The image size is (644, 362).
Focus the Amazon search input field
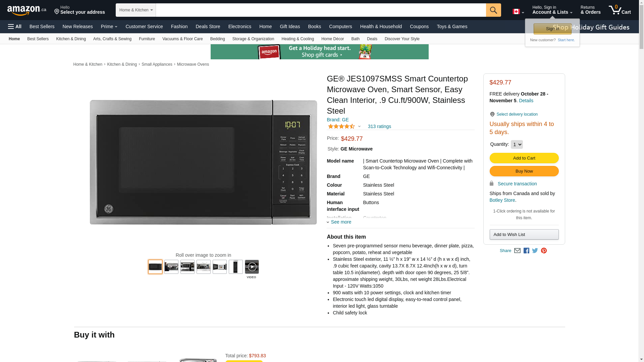pyautogui.click(x=320, y=10)
